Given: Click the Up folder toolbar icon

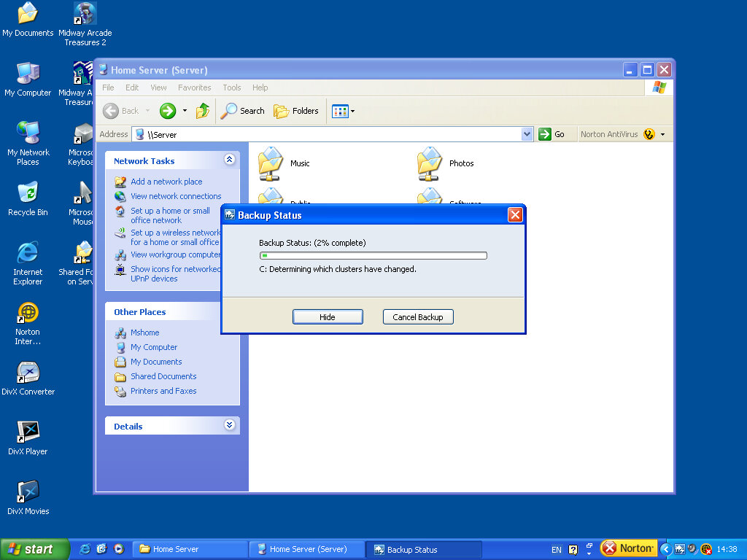Looking at the screenshot, I should click(203, 111).
